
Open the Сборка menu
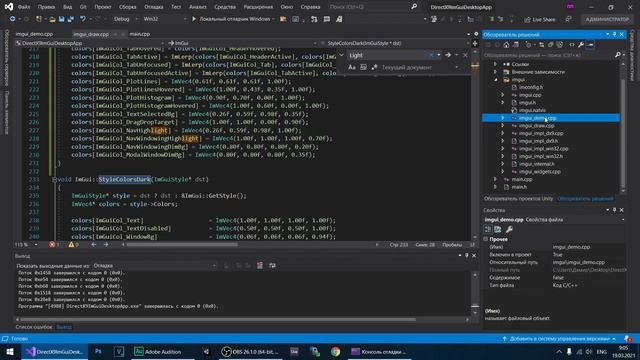click(x=127, y=7)
